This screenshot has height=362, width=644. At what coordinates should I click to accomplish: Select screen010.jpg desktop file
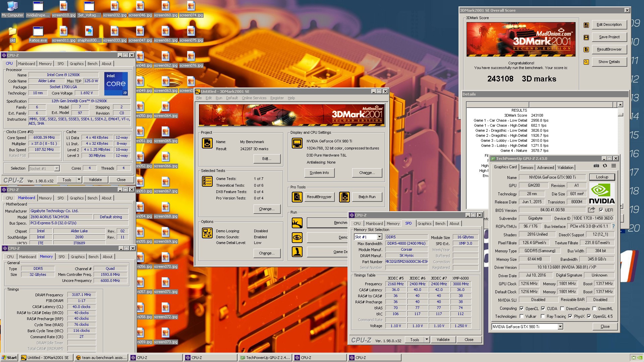[63, 9]
